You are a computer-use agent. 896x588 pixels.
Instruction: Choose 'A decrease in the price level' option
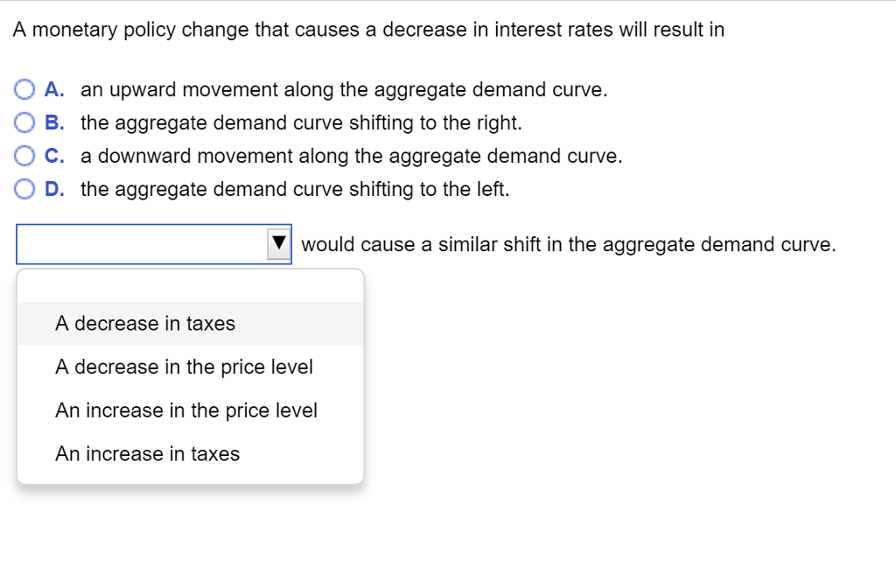coord(184,367)
